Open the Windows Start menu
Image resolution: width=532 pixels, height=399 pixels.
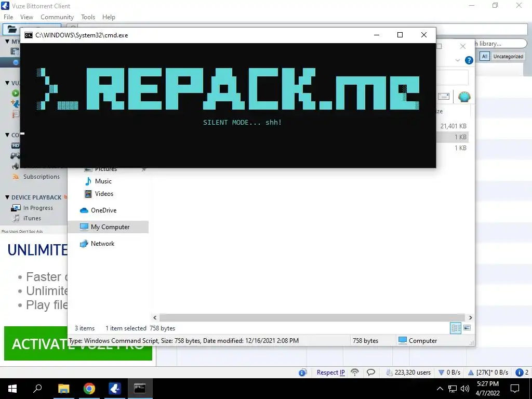[12, 389]
